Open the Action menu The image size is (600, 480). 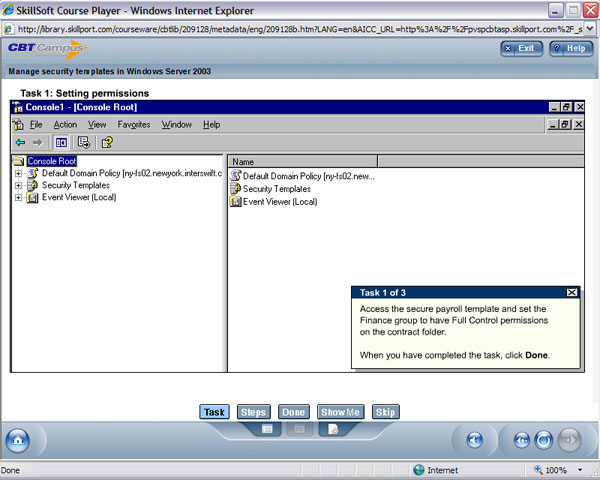pos(65,125)
